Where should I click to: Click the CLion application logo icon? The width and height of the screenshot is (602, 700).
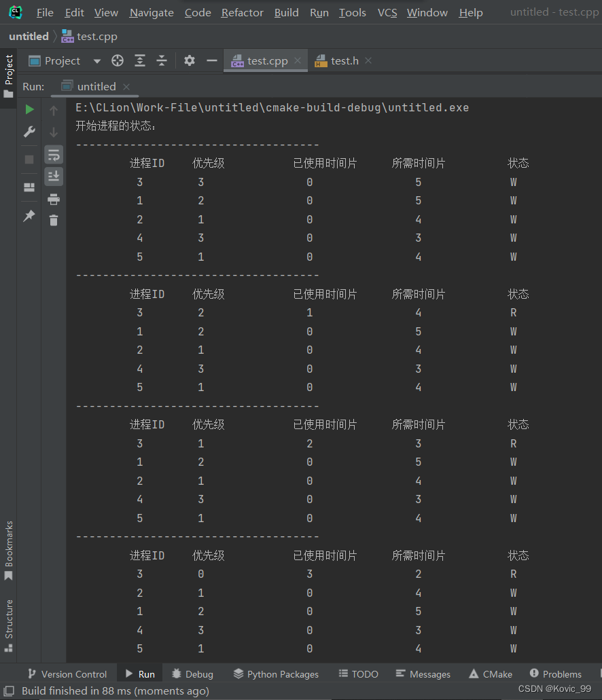click(16, 12)
